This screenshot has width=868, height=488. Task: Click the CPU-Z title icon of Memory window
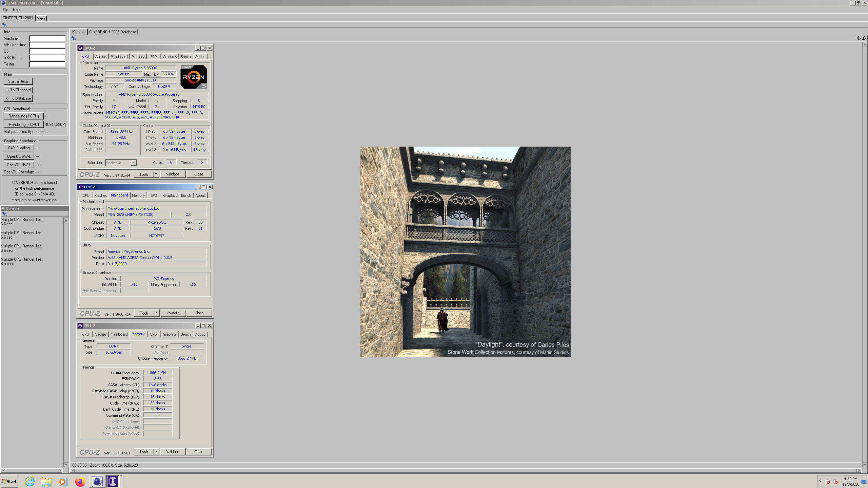click(x=80, y=326)
